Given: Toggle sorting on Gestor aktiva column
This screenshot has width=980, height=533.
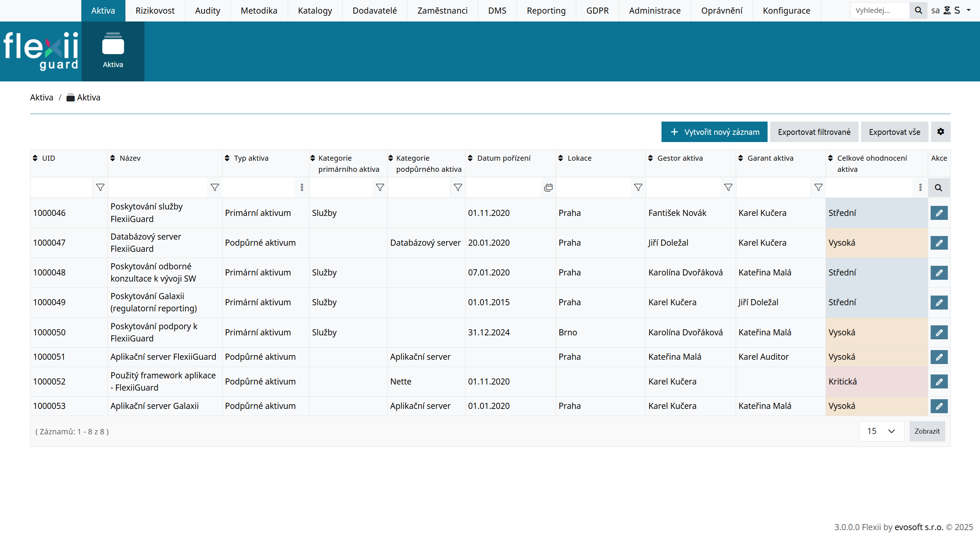Looking at the screenshot, I should point(651,158).
